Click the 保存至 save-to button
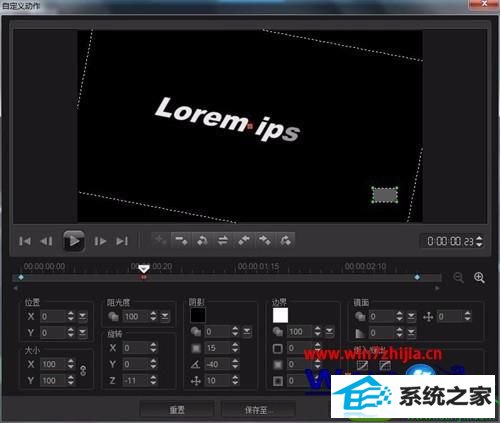Viewport: 500px width, 423px height. [259, 410]
